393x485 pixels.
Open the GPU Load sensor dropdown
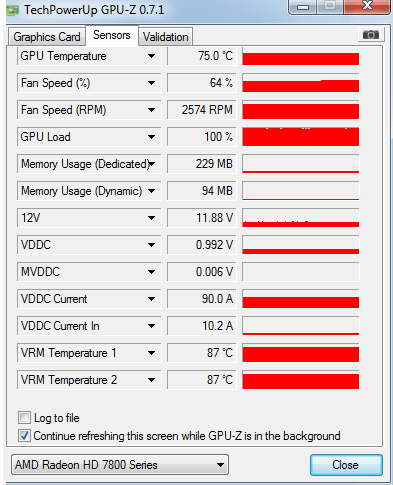tap(151, 137)
